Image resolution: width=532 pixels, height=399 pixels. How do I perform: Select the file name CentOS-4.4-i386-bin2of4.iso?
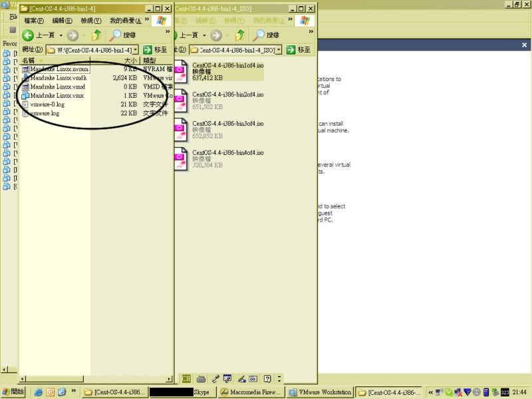[x=228, y=94]
